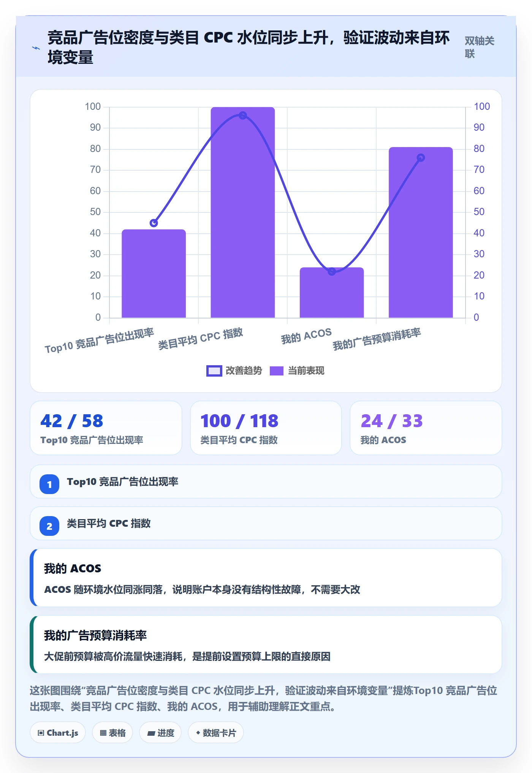Click the 24 / 33 stat value
The width and height of the screenshot is (532, 773).
click(391, 421)
